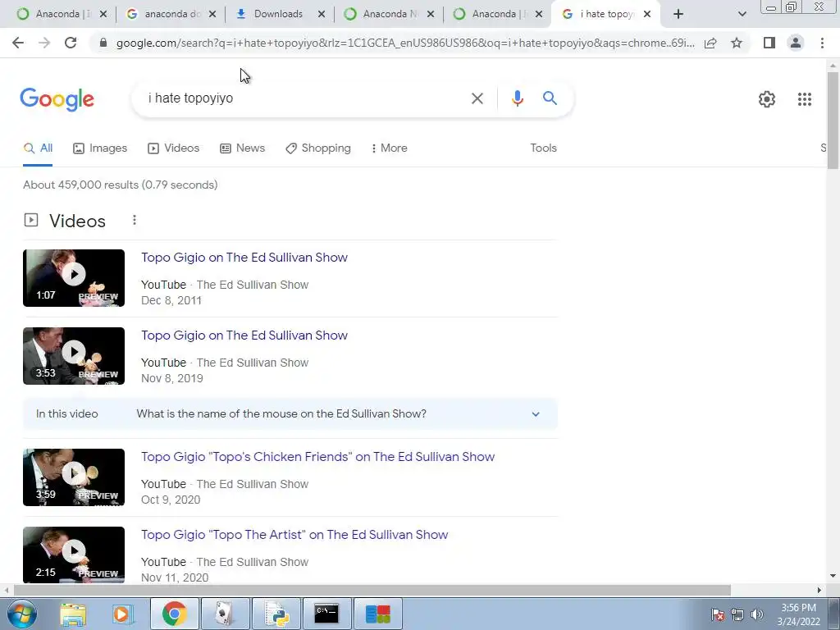Open Dec 8, 2011 Topo Gigio video link
The width and height of the screenshot is (840, 630).
click(244, 258)
